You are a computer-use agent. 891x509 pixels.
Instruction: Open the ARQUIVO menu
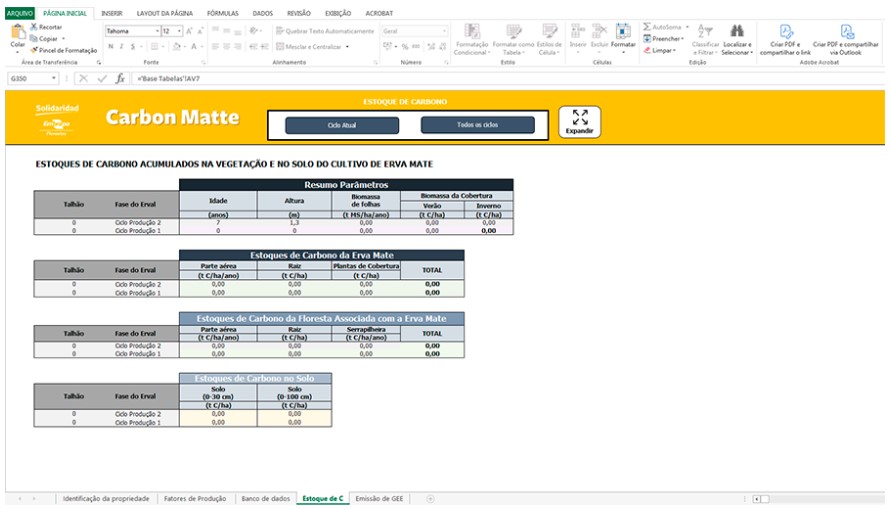tap(20, 13)
